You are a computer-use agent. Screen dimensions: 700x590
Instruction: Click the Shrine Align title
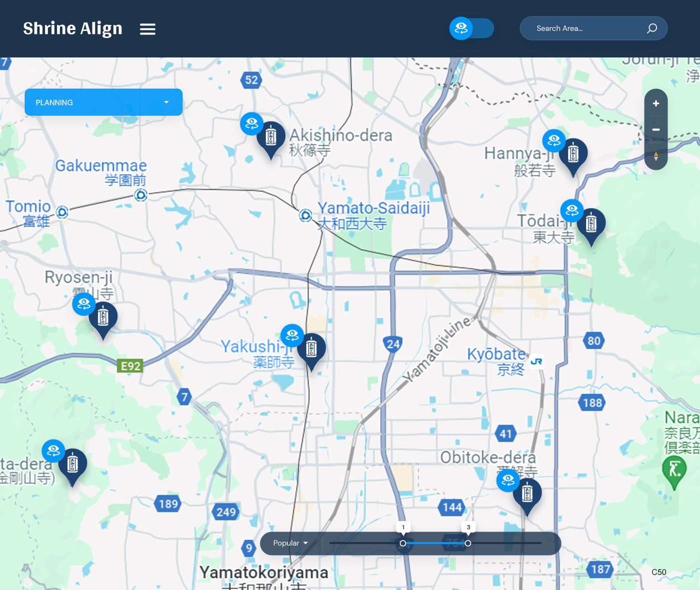tap(73, 29)
